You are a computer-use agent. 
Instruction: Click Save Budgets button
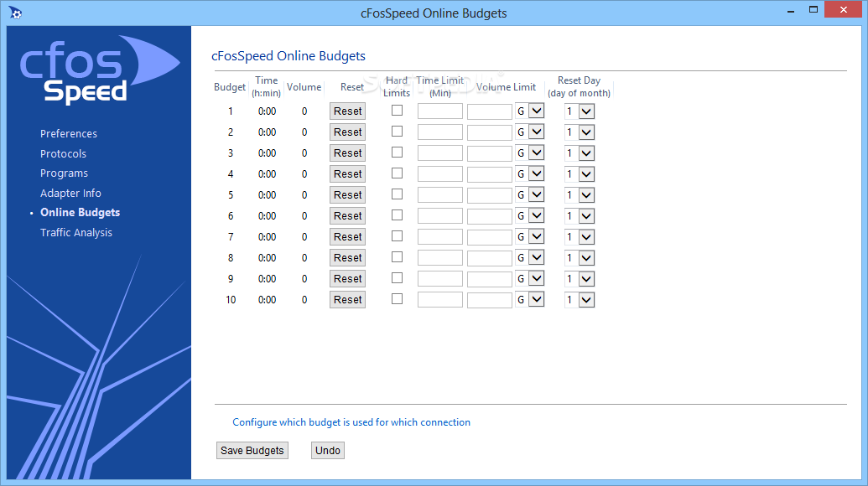tap(252, 451)
